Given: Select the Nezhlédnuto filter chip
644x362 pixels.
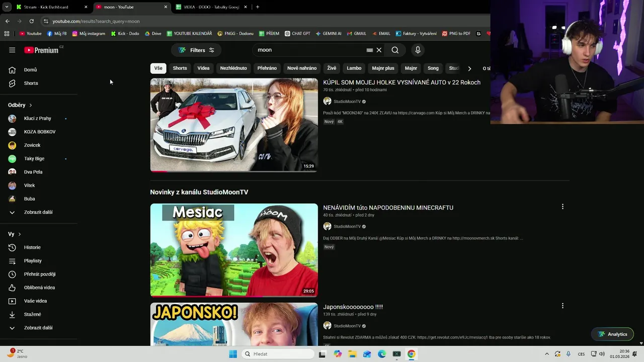Looking at the screenshot, I should click(233, 68).
